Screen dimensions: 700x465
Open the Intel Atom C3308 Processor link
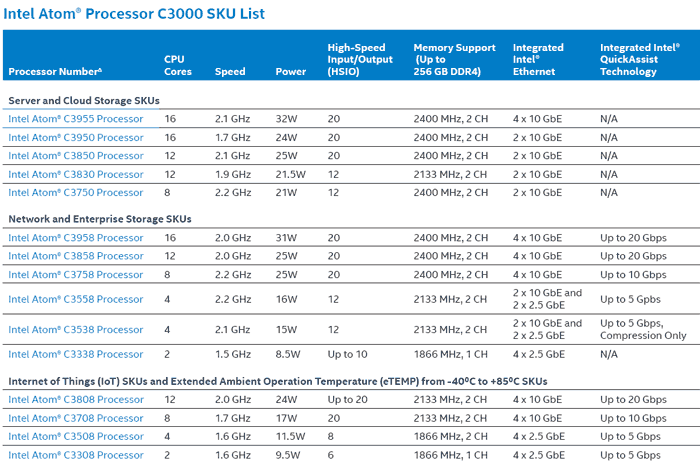tap(76, 454)
